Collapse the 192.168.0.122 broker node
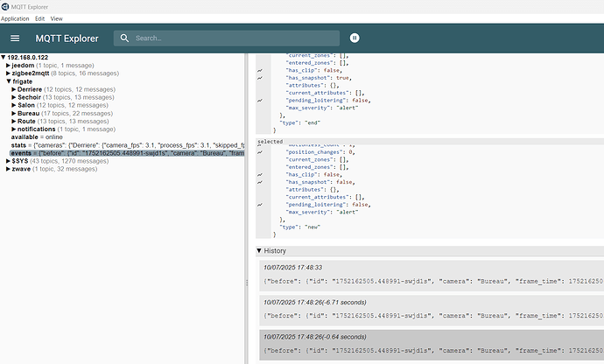604x364 pixels. click(4, 58)
